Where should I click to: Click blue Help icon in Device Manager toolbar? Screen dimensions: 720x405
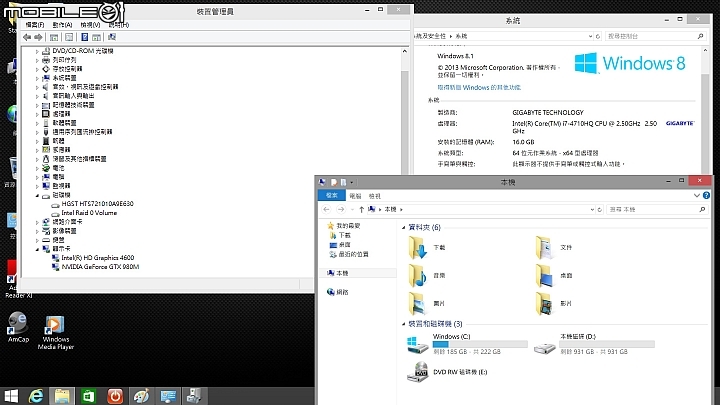[x=84, y=37]
